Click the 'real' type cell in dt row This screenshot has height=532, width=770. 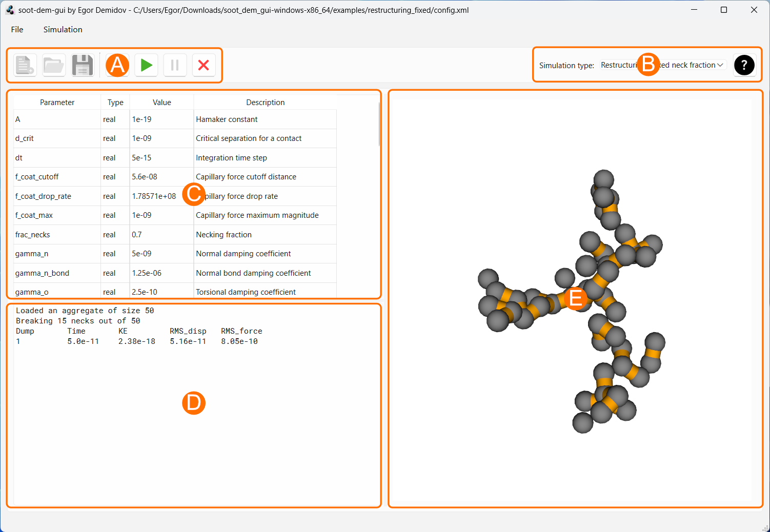(115, 158)
